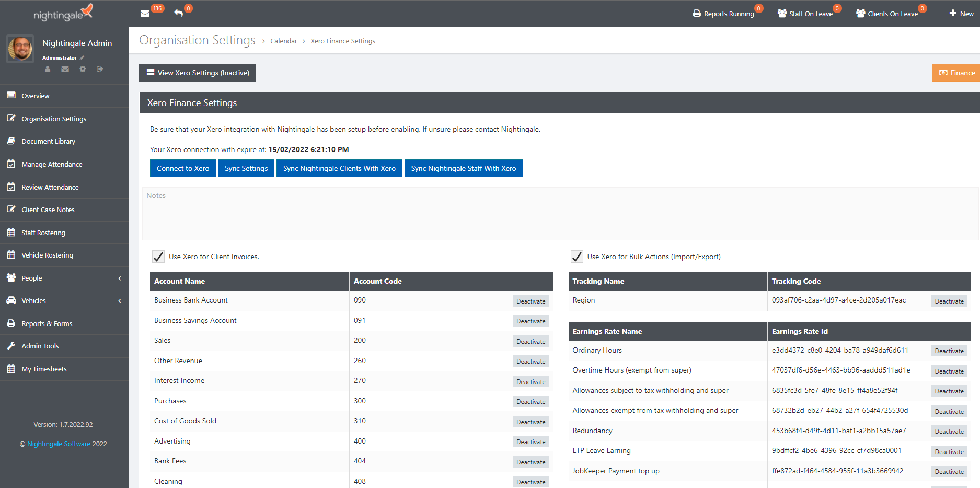The width and height of the screenshot is (980, 488).
Task: Click the Reports Running printer icon
Action: tap(697, 14)
